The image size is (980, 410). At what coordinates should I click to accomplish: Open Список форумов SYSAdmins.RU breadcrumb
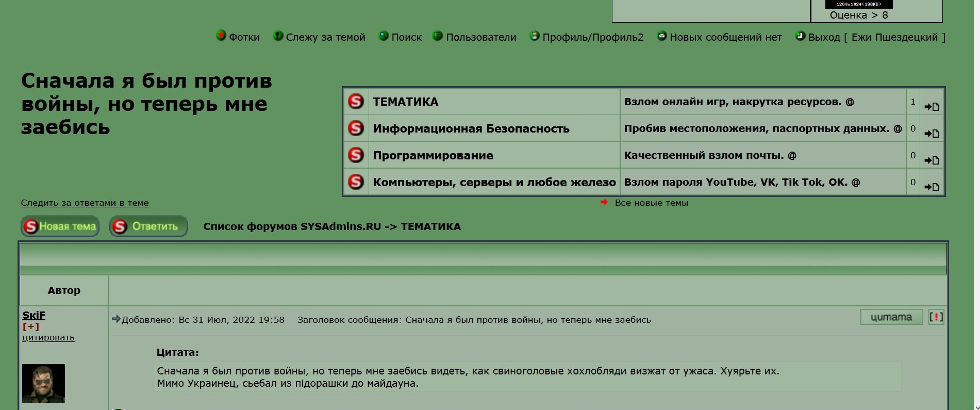292,226
